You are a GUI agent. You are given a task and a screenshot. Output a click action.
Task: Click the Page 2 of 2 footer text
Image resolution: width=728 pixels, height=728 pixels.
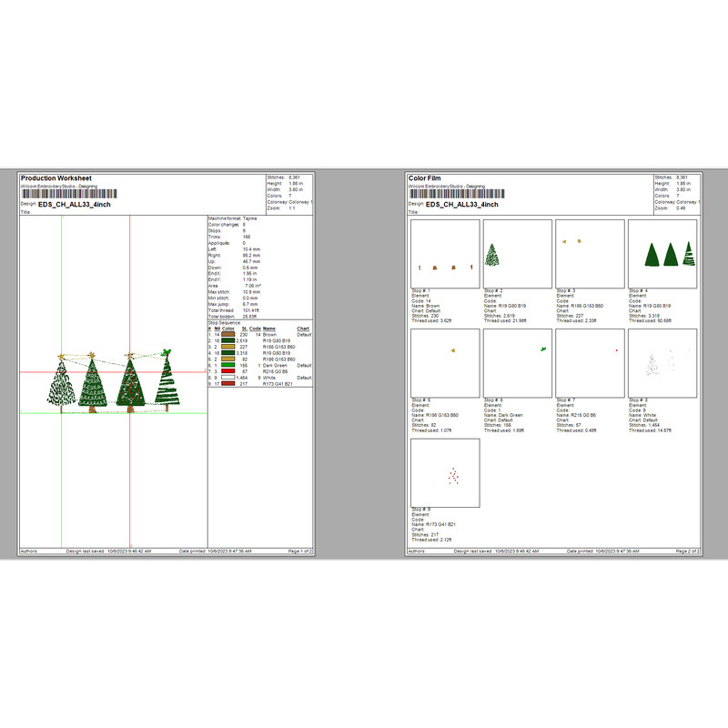click(x=685, y=551)
